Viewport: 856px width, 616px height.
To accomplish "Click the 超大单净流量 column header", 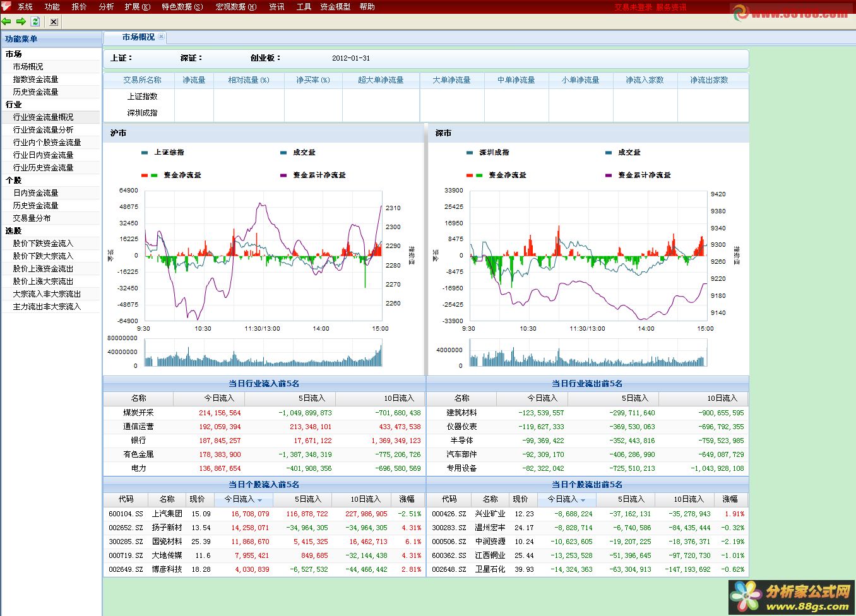I will pos(381,80).
